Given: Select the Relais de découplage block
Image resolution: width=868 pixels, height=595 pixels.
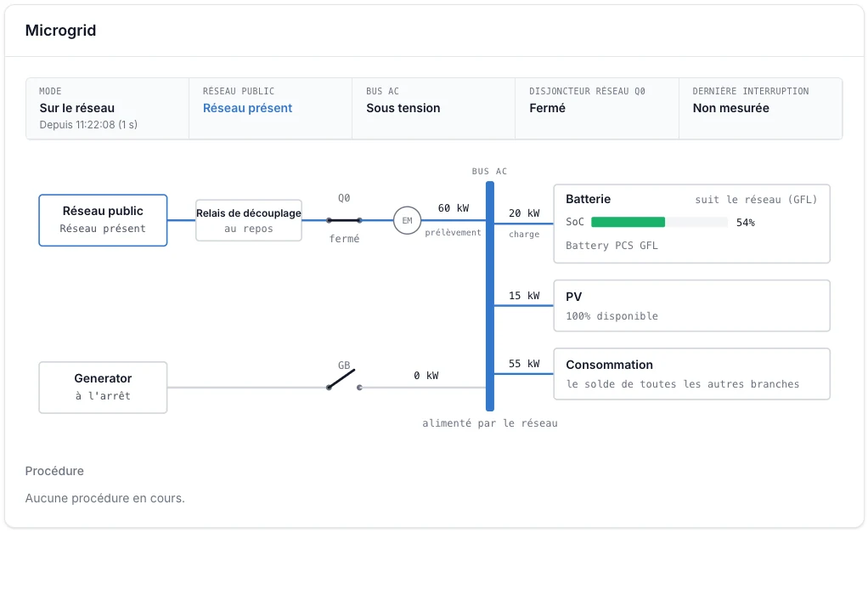Looking at the screenshot, I should coord(249,220).
